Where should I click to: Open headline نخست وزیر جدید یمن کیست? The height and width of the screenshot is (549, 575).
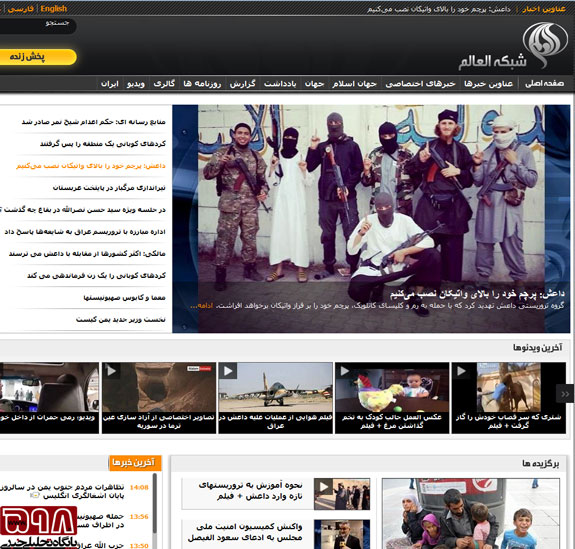click(121, 319)
